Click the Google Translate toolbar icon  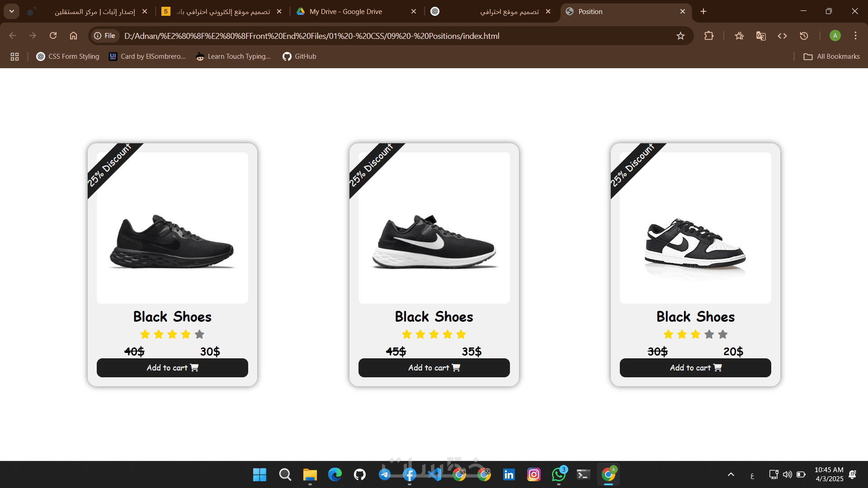(761, 36)
